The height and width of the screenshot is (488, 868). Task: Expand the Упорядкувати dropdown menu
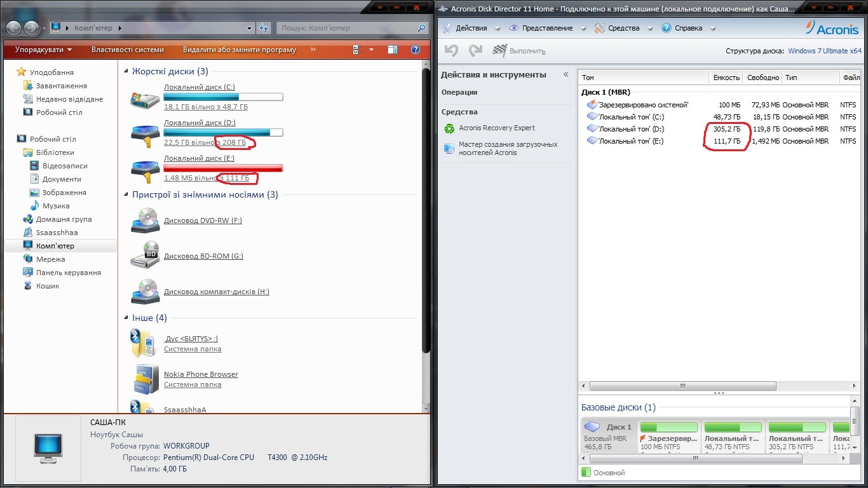tap(44, 50)
